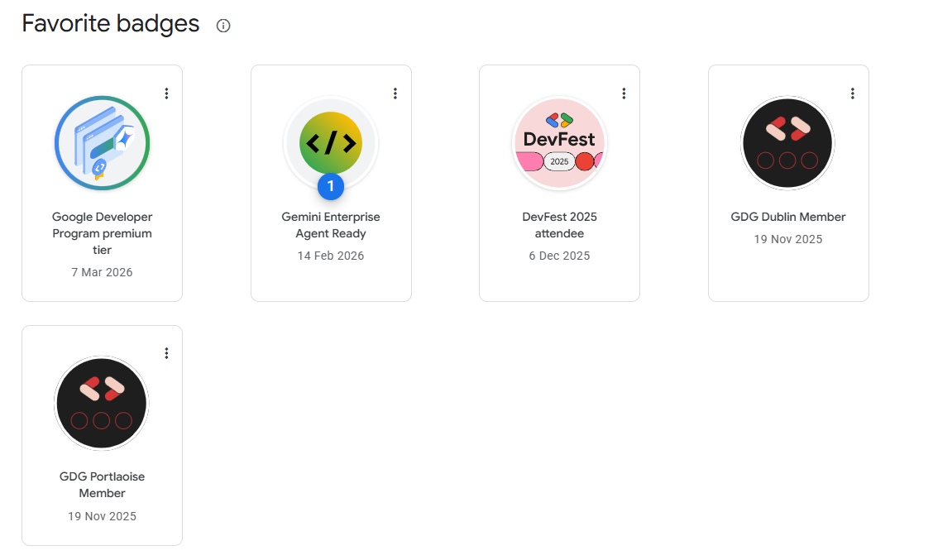Click the Favorite badges heading
933x560 pixels.
[x=111, y=24]
